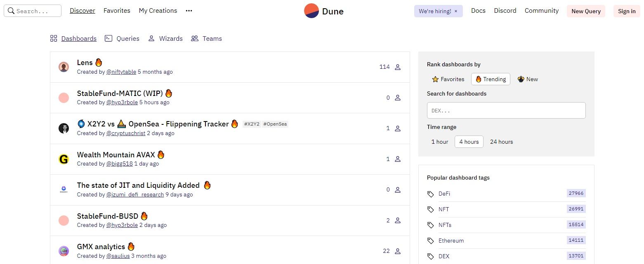This screenshot has height=264, width=644.
Task: Click the person icon in StableFund-BUSD row
Action: click(398, 221)
